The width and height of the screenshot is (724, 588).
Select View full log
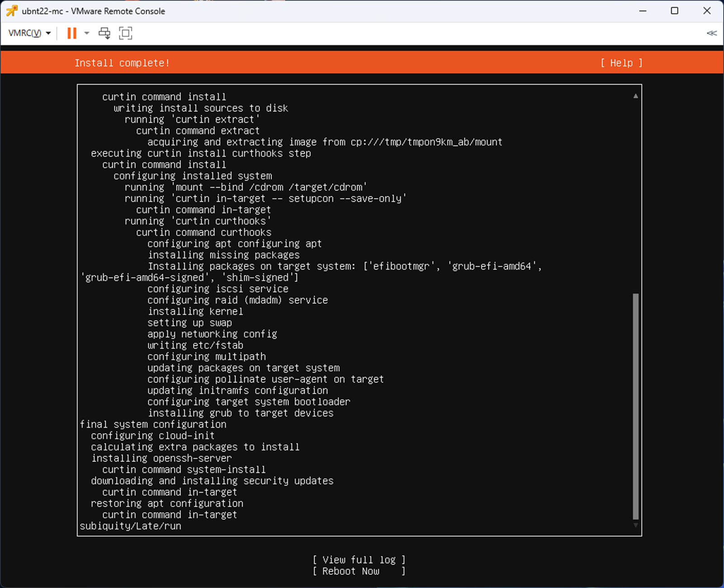[x=359, y=560]
